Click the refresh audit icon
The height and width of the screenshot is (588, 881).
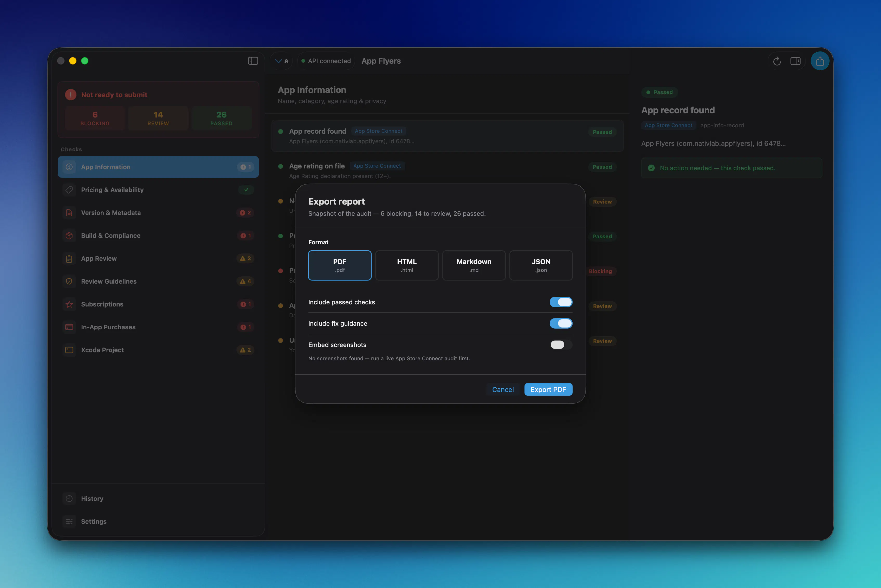[777, 61]
